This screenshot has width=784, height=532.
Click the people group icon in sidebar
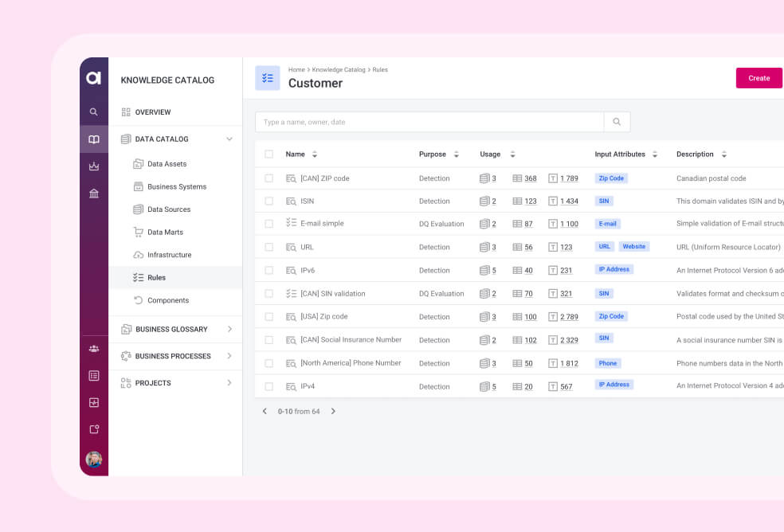[94, 348]
